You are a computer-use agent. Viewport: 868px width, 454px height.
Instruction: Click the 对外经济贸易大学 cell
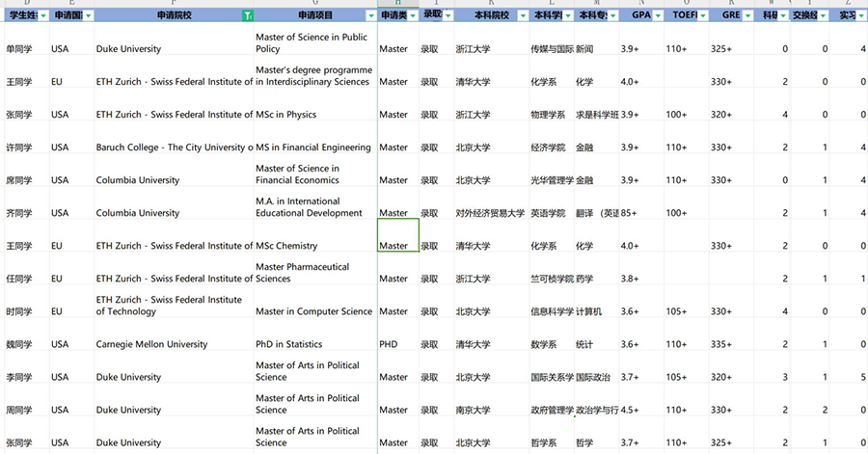(x=490, y=213)
